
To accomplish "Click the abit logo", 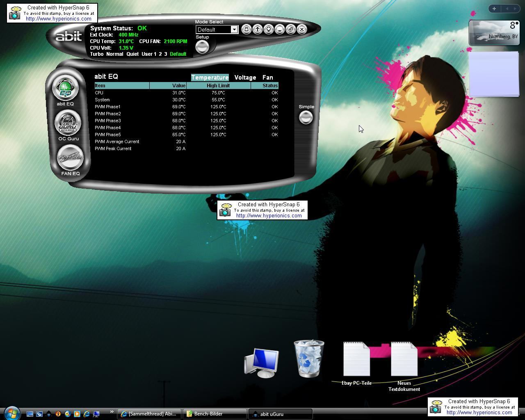I will coord(68,36).
